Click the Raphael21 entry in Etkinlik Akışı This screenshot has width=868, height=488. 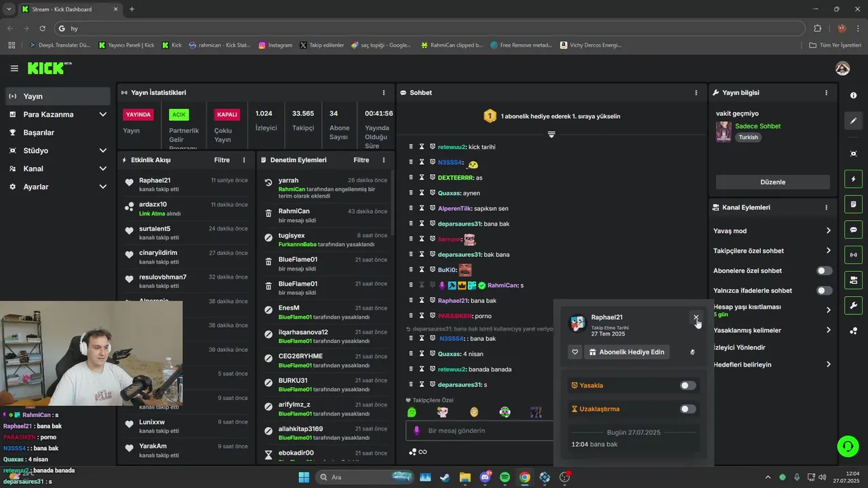click(186, 184)
